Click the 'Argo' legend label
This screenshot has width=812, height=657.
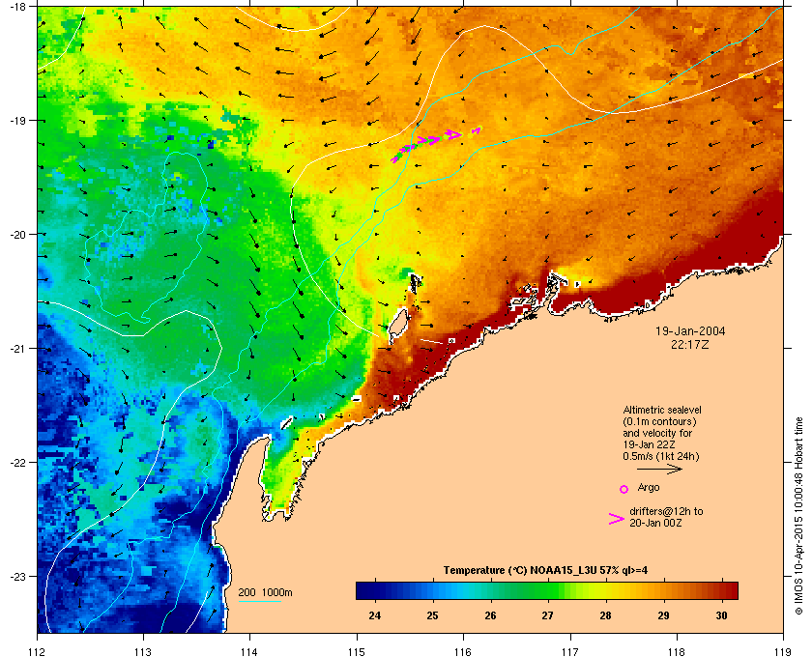click(649, 488)
